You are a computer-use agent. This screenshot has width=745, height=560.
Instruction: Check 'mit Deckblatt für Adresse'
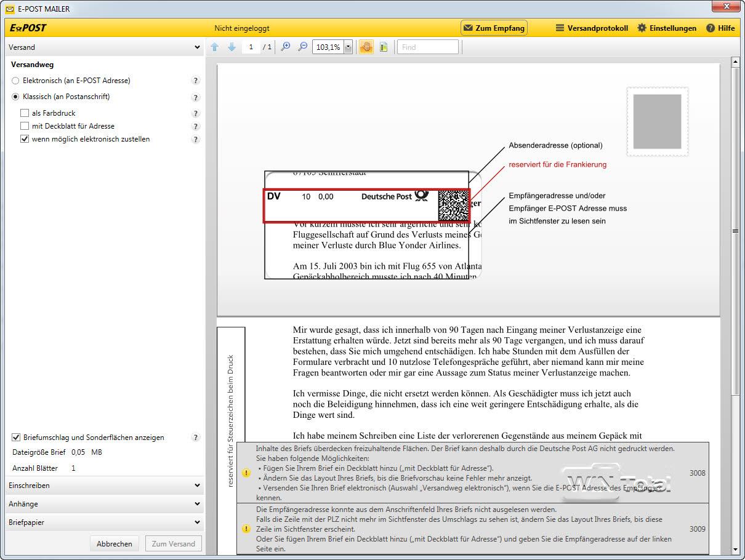(x=25, y=126)
